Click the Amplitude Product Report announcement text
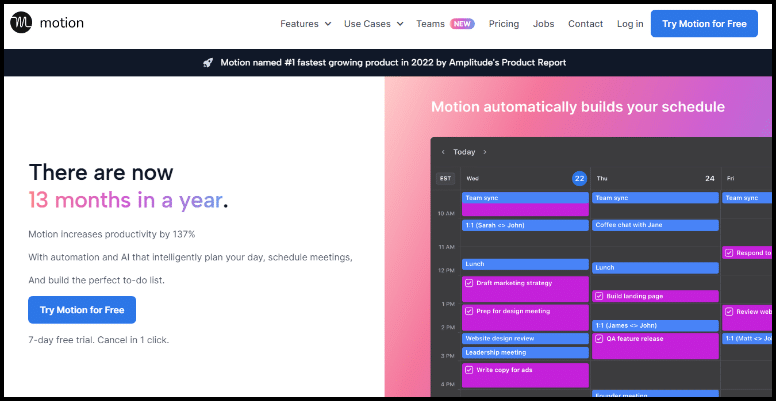 pos(393,63)
